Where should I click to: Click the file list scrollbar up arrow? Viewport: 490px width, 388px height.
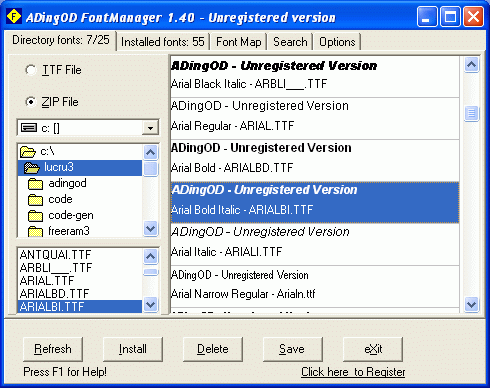(x=151, y=257)
